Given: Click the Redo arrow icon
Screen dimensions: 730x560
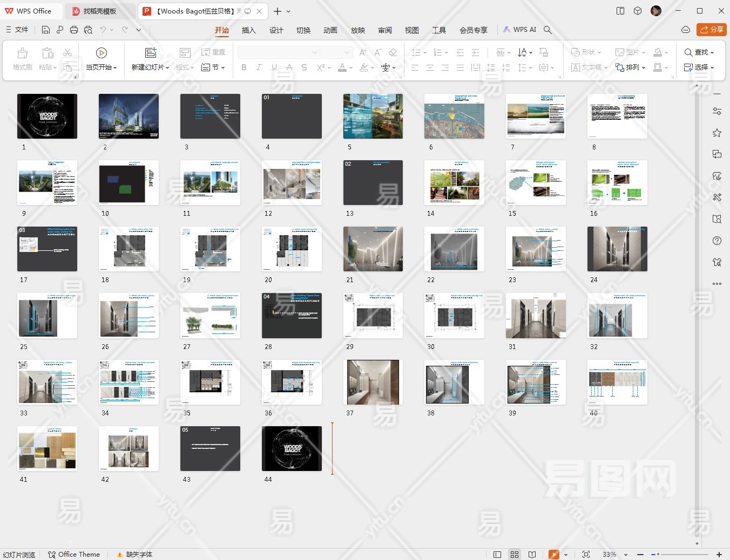Looking at the screenshot, I should click(125, 30).
